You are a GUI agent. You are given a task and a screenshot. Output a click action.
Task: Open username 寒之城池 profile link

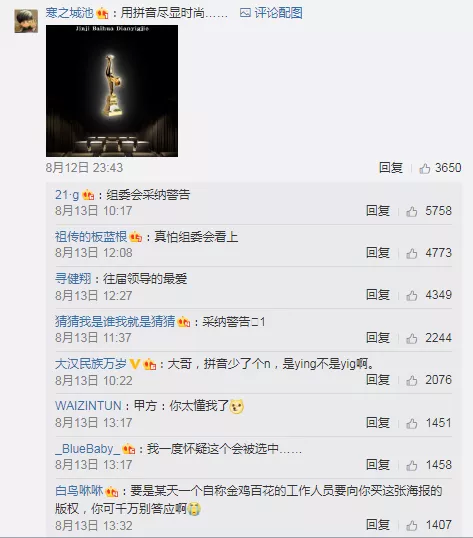69,13
